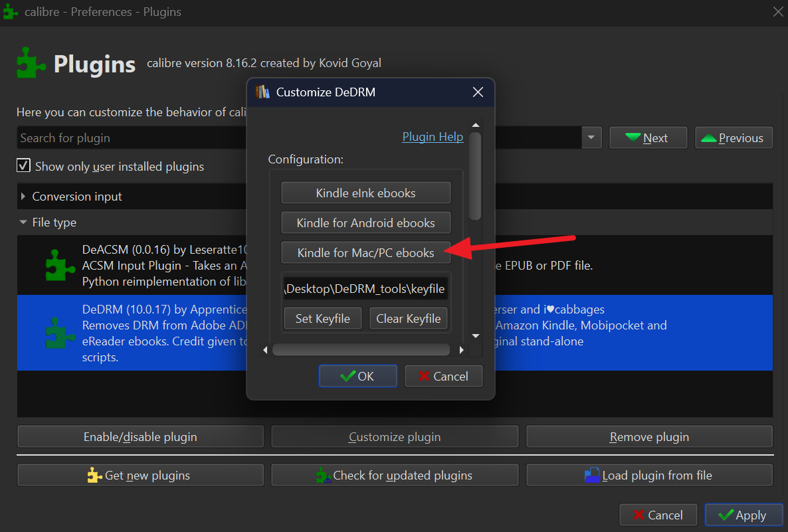Click Check for updated plugins button
This screenshot has height=532, width=788.
coord(395,476)
